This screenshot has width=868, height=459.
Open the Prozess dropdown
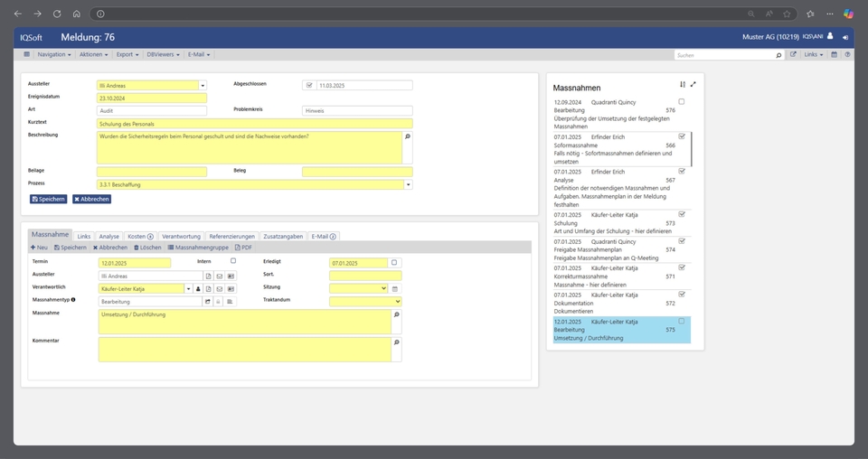tap(408, 184)
